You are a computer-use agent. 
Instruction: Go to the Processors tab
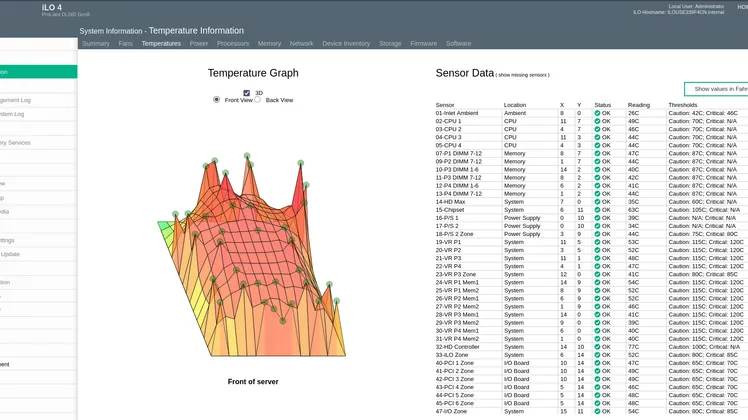tap(233, 43)
